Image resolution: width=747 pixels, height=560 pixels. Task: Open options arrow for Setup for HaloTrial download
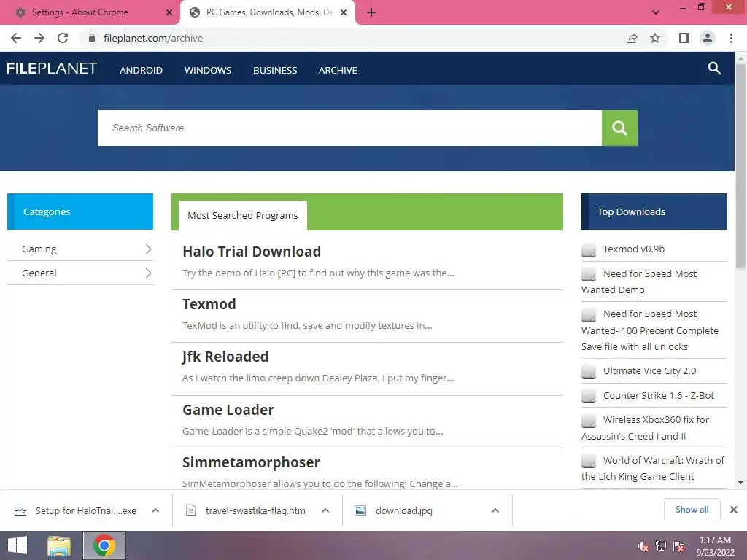click(155, 510)
